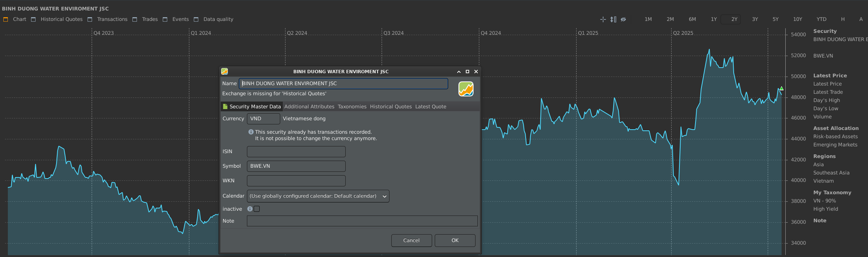Click into the Note field
This screenshot has width=868, height=257.
362,221
